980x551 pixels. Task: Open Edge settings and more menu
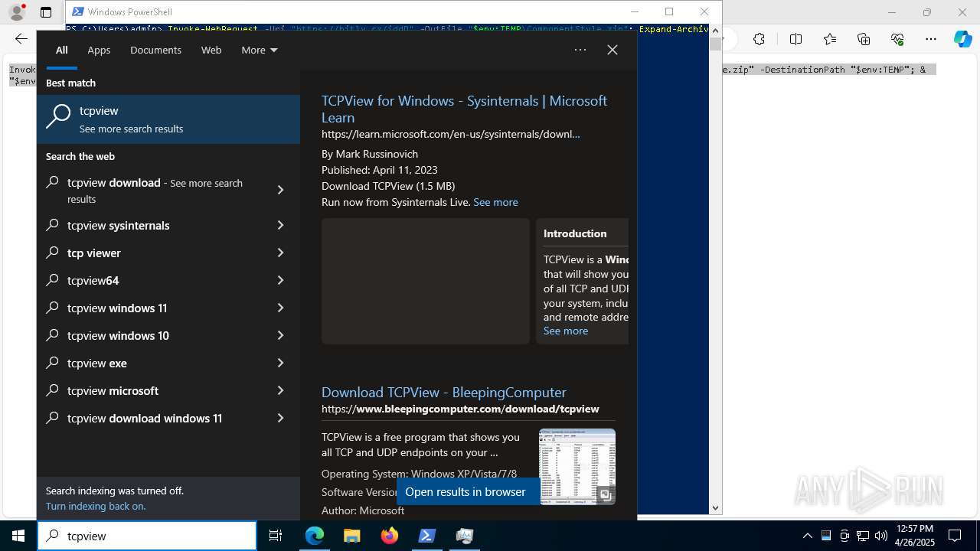(931, 39)
